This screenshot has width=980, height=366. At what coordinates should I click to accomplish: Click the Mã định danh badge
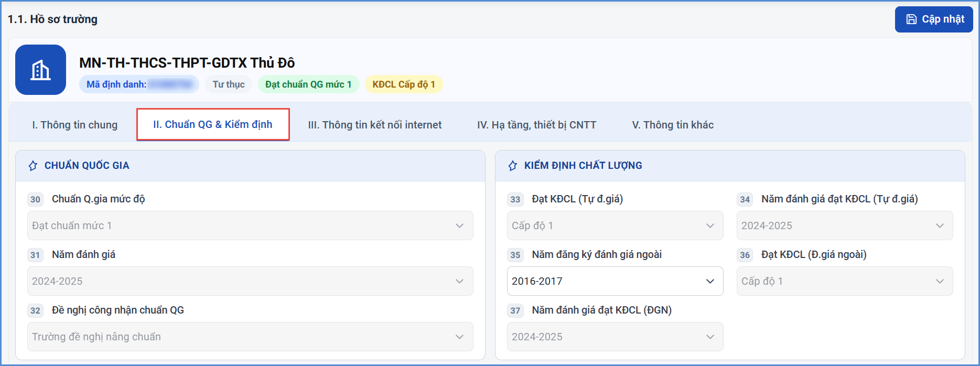(139, 84)
